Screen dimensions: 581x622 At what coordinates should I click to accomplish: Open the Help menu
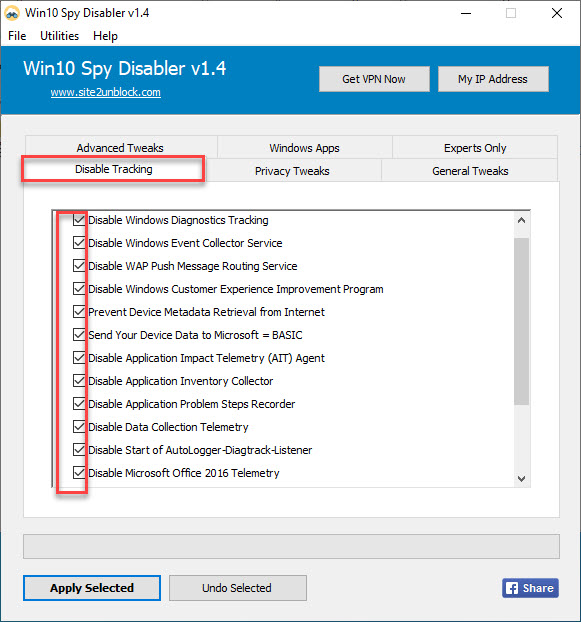click(x=105, y=36)
